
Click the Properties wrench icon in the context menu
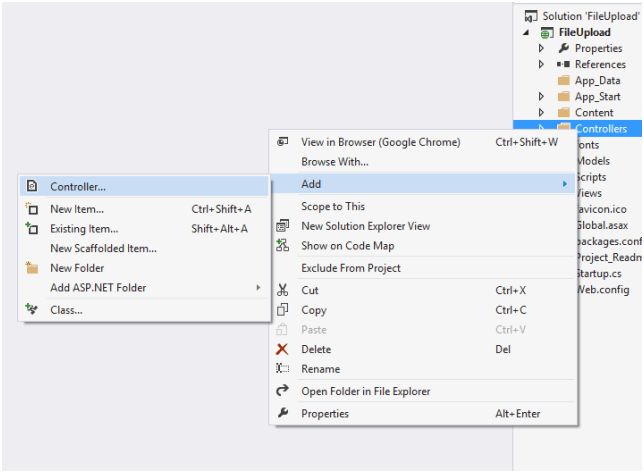point(283,413)
